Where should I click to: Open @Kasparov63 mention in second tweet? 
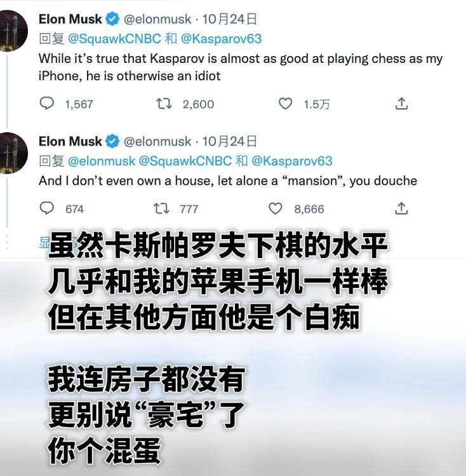coord(291,161)
